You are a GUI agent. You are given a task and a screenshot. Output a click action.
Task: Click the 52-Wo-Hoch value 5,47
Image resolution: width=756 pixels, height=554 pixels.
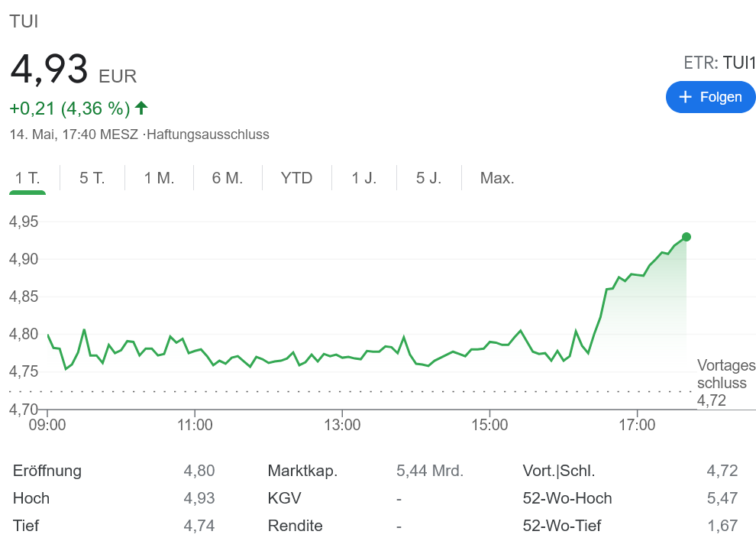point(722,498)
